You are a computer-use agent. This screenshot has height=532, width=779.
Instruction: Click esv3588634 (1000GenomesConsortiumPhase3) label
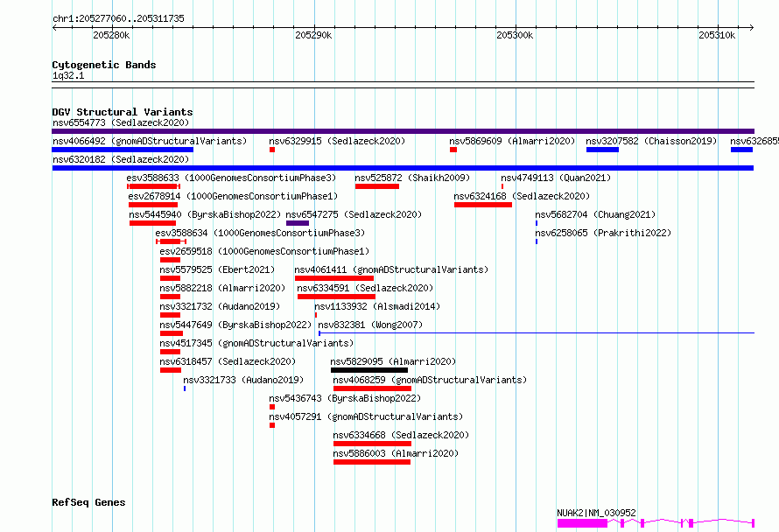[260, 233]
